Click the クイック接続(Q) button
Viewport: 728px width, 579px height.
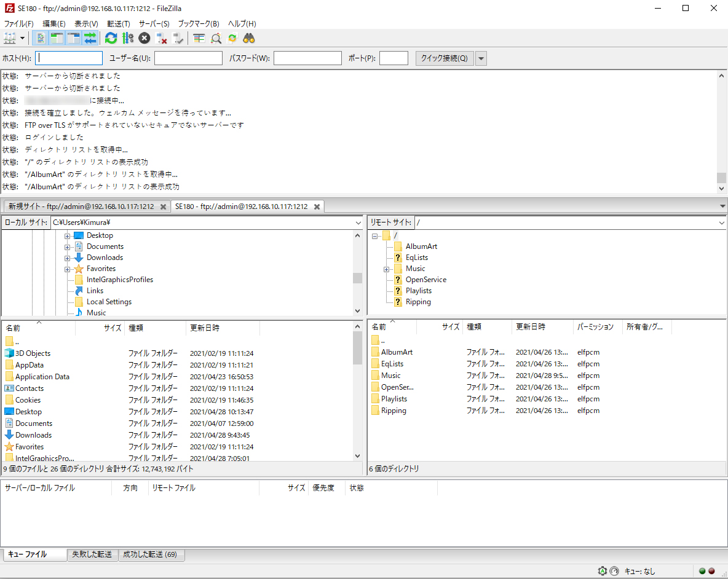pos(445,58)
